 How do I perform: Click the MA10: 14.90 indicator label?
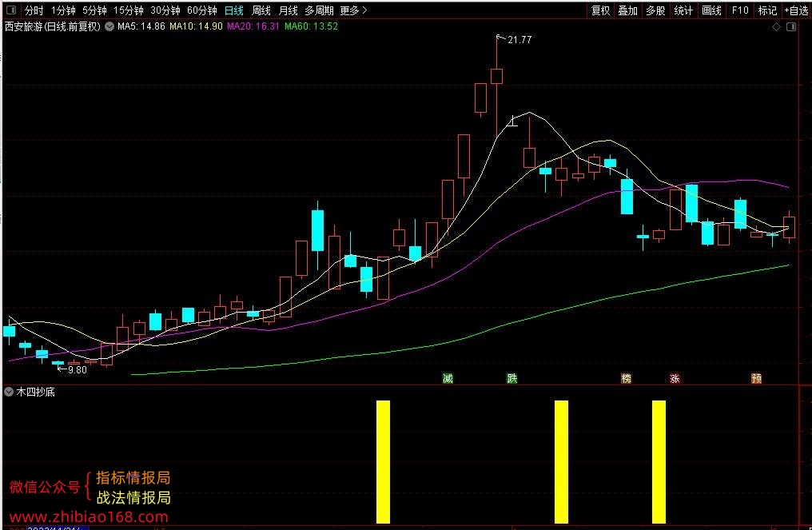(x=197, y=26)
